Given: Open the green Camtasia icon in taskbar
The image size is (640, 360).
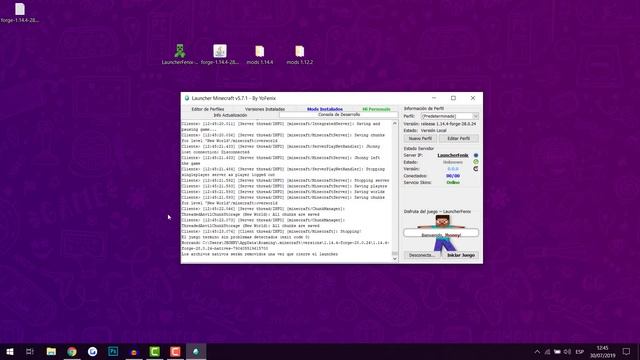Looking at the screenshot, I should click(155, 351).
